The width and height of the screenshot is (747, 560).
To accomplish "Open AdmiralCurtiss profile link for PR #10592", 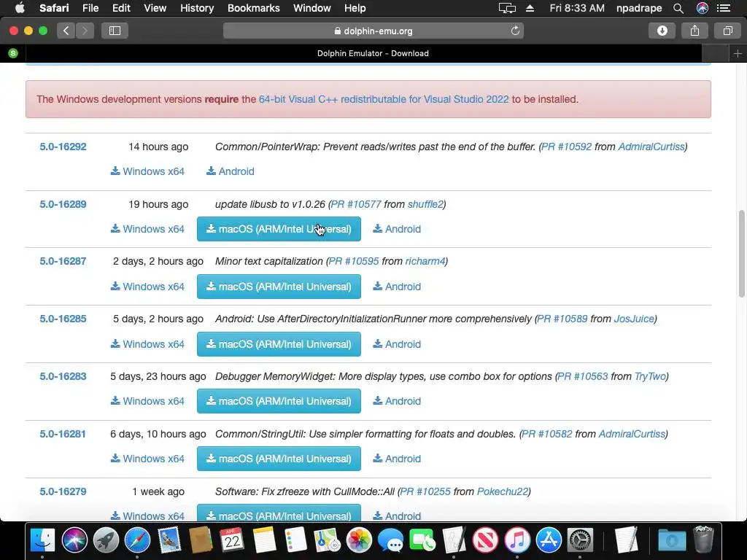I will click(x=651, y=147).
